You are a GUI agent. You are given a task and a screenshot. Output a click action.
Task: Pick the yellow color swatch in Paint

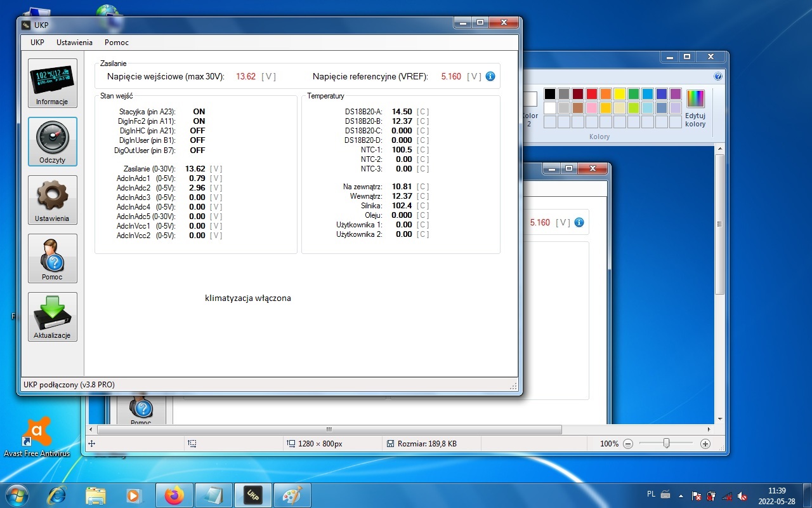[x=620, y=94]
